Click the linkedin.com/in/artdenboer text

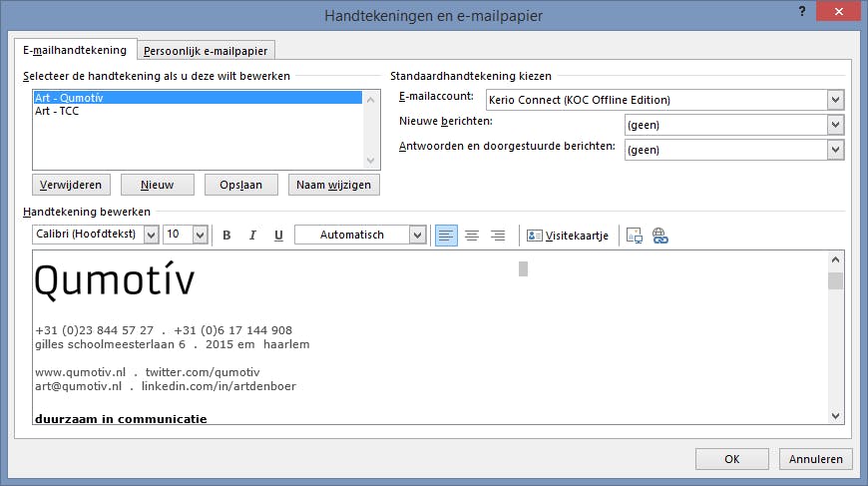(218, 386)
